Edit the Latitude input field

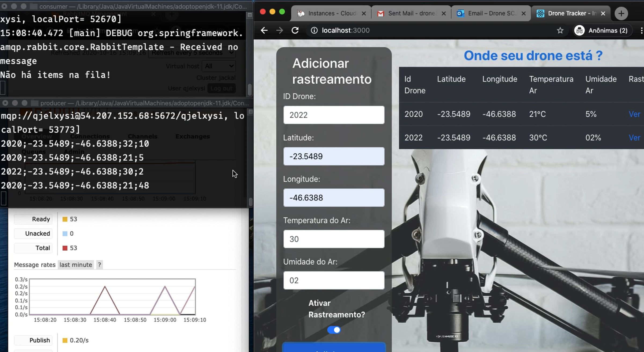coord(334,156)
